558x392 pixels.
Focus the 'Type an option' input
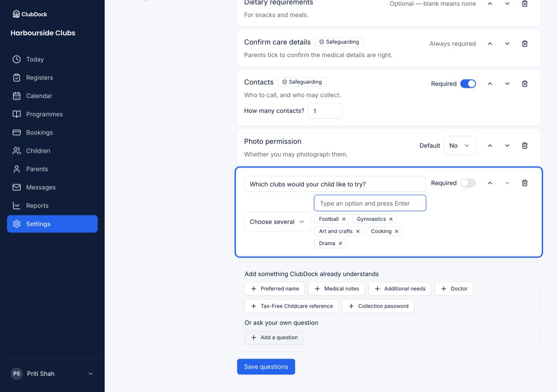point(370,203)
